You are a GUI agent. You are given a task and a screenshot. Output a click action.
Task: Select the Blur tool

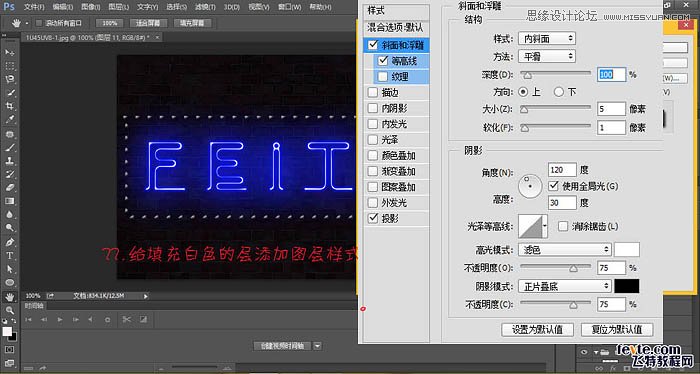tap(10, 215)
